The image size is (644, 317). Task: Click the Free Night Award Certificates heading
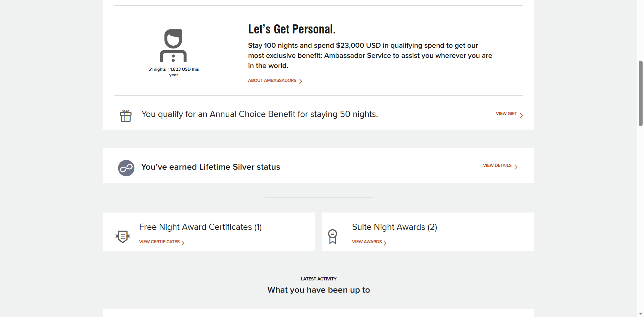[x=200, y=227]
